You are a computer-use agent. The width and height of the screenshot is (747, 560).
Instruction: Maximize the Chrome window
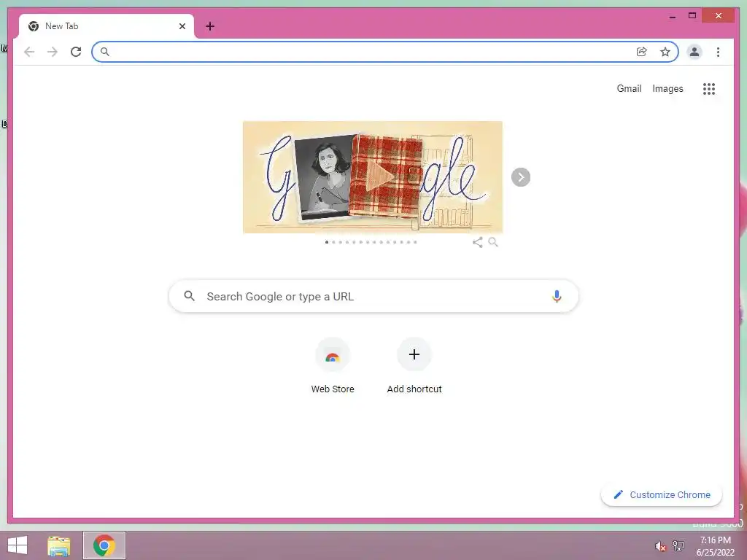(692, 16)
